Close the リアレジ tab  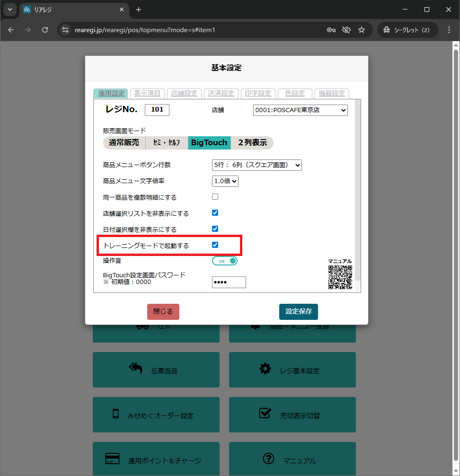(x=122, y=9)
